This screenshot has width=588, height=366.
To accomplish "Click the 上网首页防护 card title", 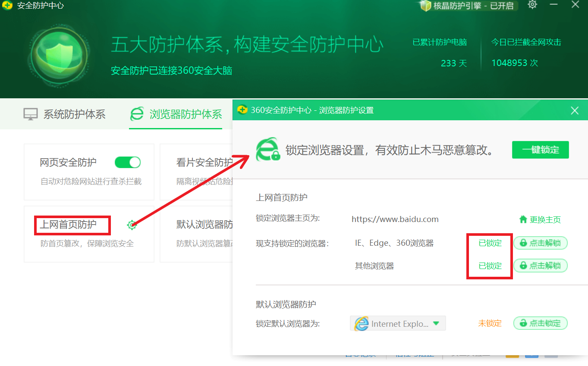I will pos(68,225).
